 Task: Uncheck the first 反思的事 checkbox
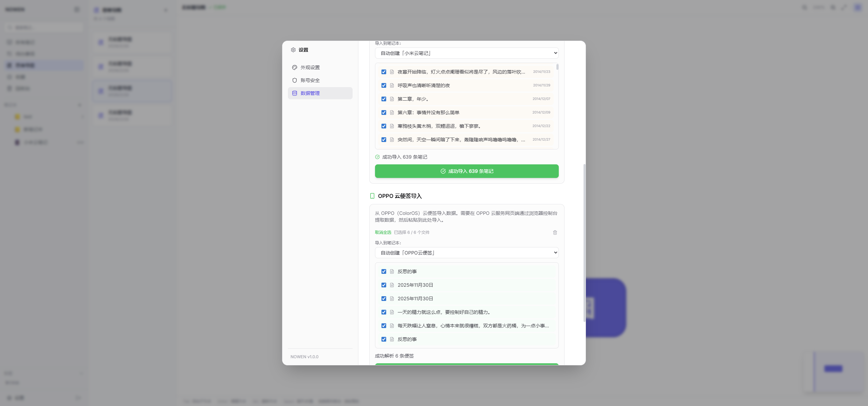(x=384, y=271)
